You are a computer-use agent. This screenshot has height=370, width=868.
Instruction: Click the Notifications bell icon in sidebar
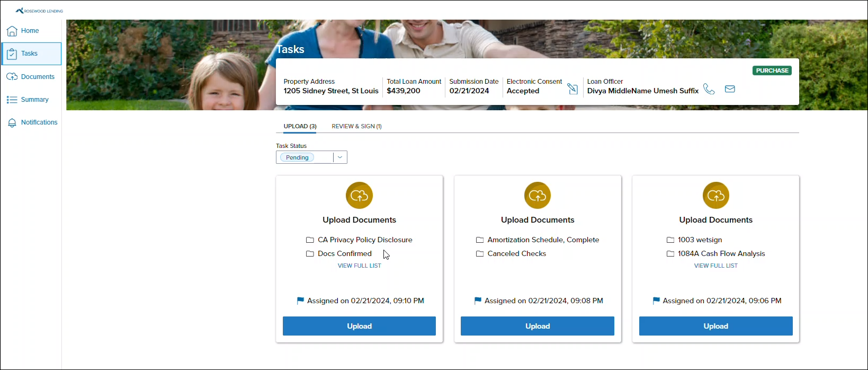coord(12,122)
